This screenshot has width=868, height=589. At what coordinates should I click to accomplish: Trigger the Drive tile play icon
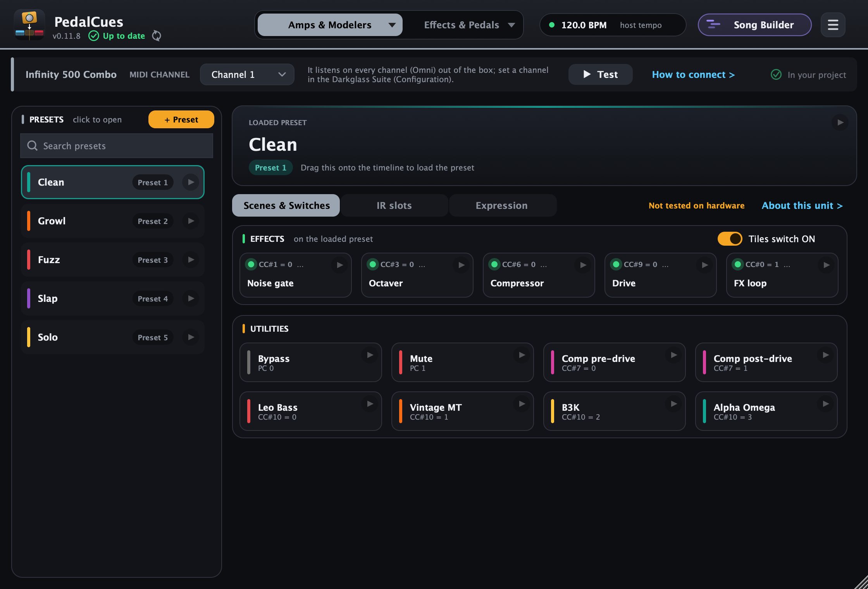[704, 265]
